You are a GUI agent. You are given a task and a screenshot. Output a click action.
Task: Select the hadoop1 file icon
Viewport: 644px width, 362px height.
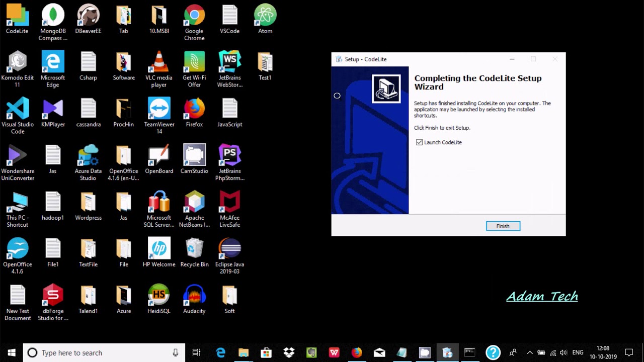pyautogui.click(x=53, y=206)
